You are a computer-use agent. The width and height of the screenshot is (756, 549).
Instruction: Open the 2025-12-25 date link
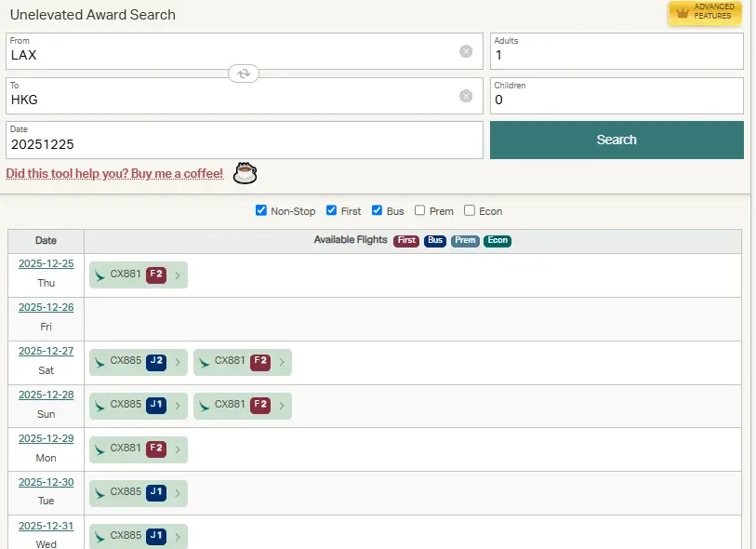(x=46, y=264)
